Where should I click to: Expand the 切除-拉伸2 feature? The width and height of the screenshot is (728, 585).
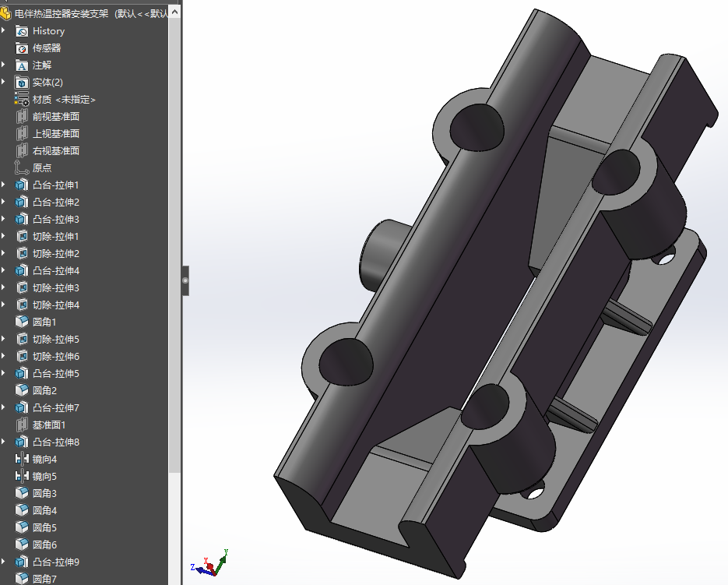[4, 253]
